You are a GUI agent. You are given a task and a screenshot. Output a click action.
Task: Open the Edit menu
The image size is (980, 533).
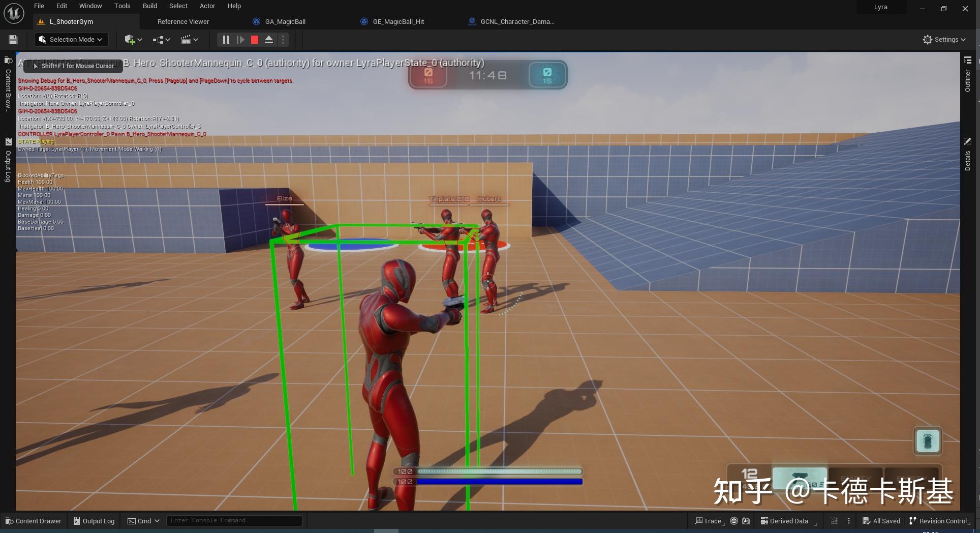62,6
